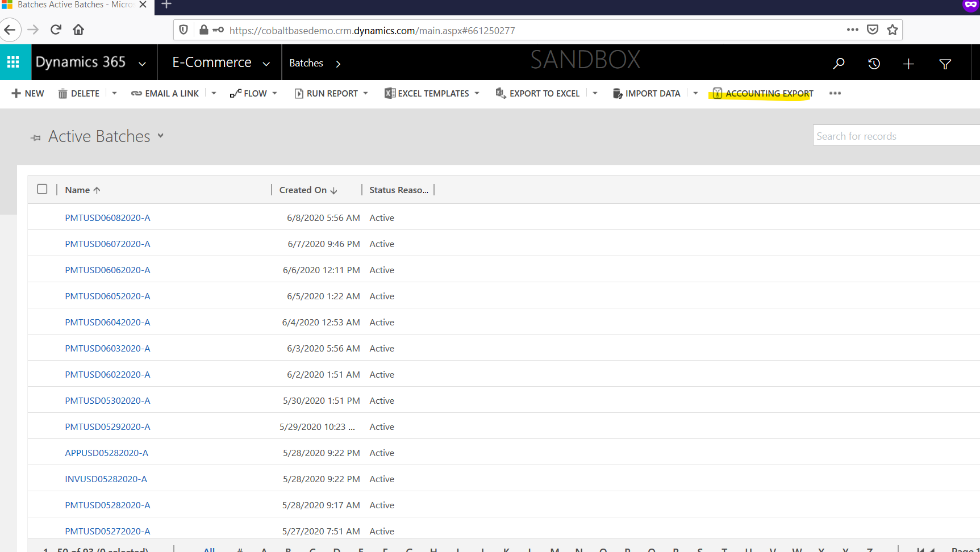Open the tracking protection shield icon
This screenshot has width=980, height=552.
point(184,30)
